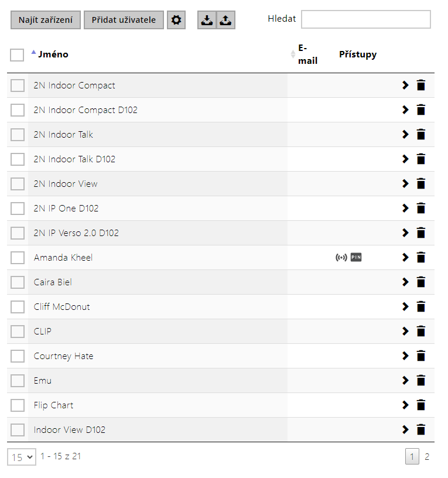The height and width of the screenshot is (478, 448).
Task: Sort the list by Jméno column
Action: coord(53,54)
